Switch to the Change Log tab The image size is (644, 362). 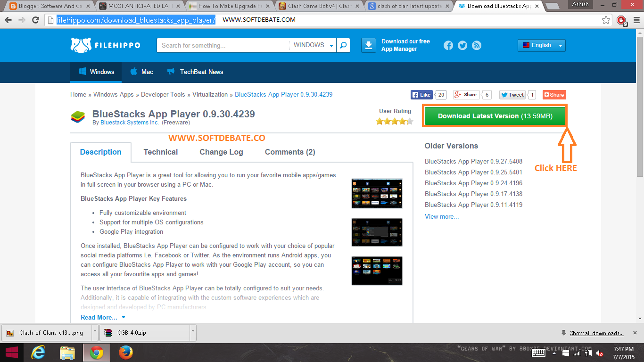[221, 152]
